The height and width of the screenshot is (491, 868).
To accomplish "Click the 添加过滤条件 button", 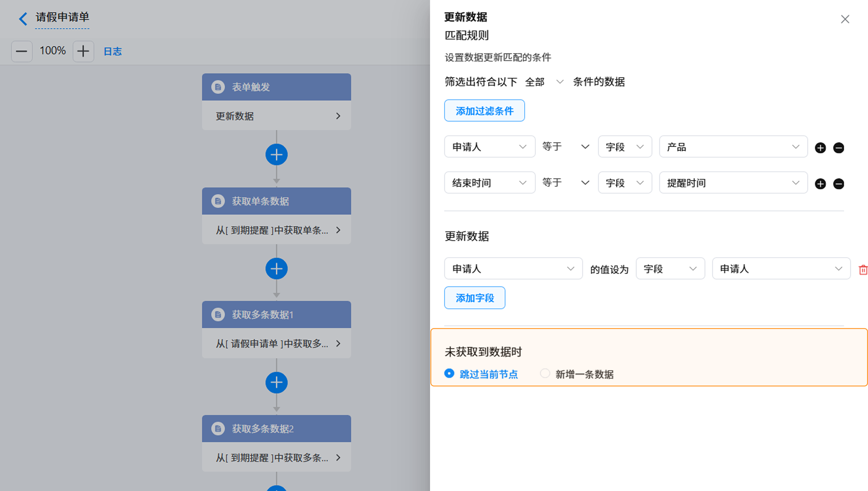I will point(484,111).
